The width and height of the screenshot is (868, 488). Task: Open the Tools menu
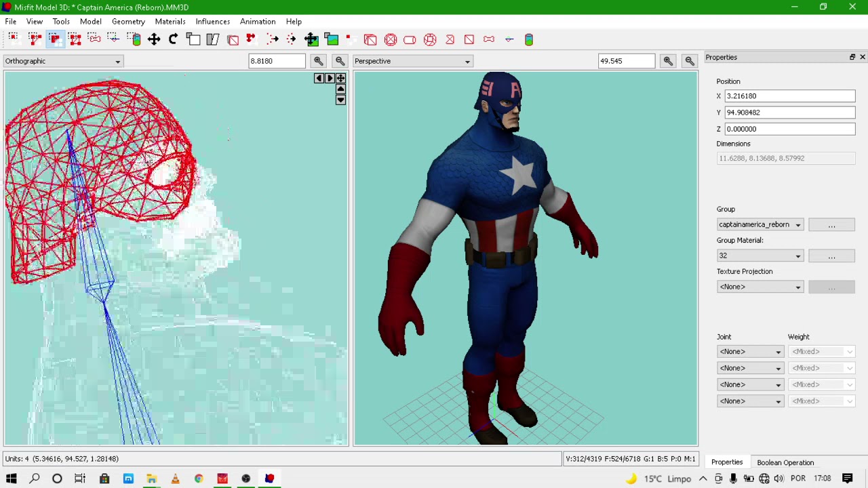pyautogui.click(x=61, y=21)
